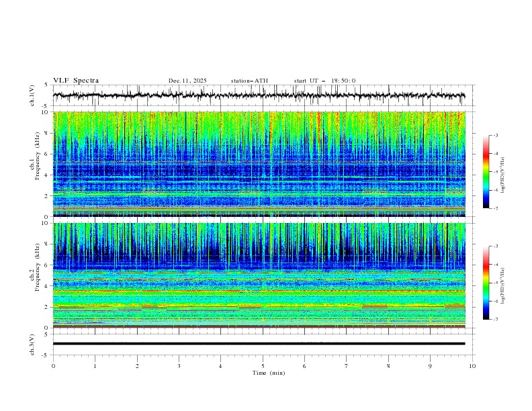Click the lower PSD color scale bar
The height and width of the screenshot is (411, 532).
coord(486,283)
